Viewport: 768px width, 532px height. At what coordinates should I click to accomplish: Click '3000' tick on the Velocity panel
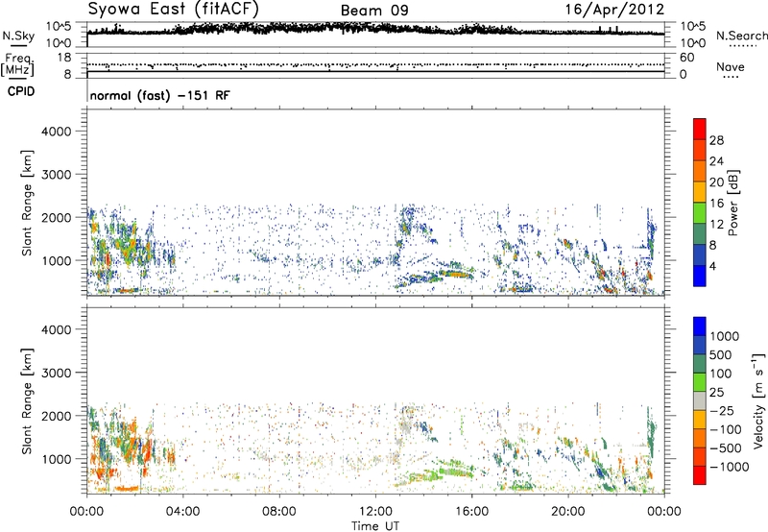[56, 373]
